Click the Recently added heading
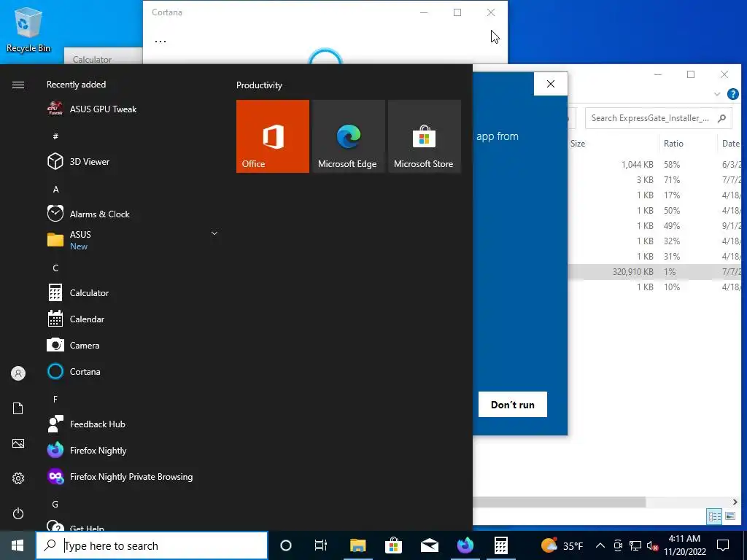 point(76,85)
